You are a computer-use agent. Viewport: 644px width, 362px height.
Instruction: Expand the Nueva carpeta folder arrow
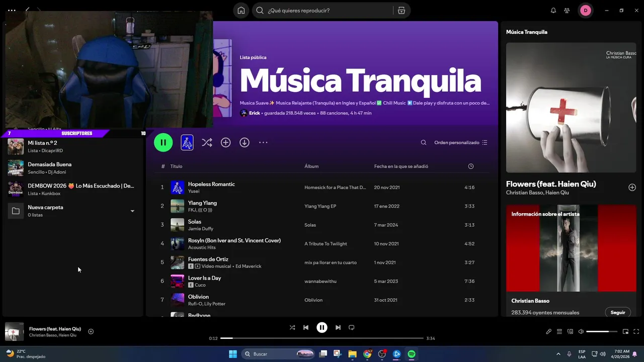(132, 211)
